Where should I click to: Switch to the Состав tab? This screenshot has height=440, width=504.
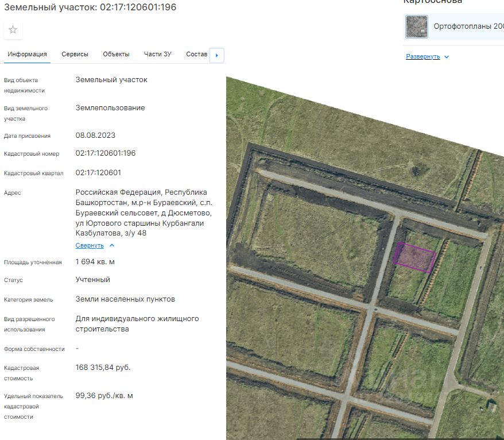pos(196,55)
